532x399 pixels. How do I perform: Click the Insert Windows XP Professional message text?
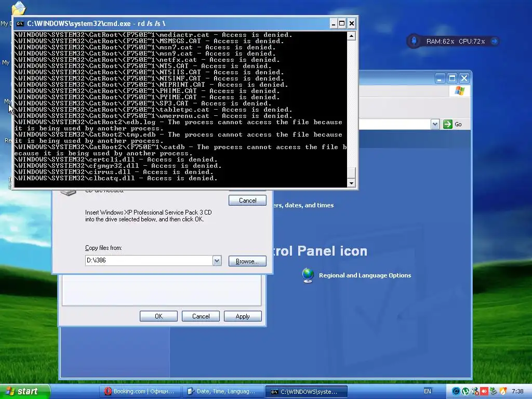click(148, 216)
